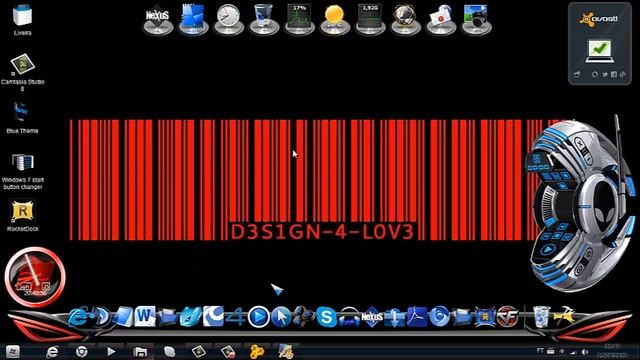Open Google Chrome in the taskbar
Screen dimensions: 640x360
click(82, 351)
